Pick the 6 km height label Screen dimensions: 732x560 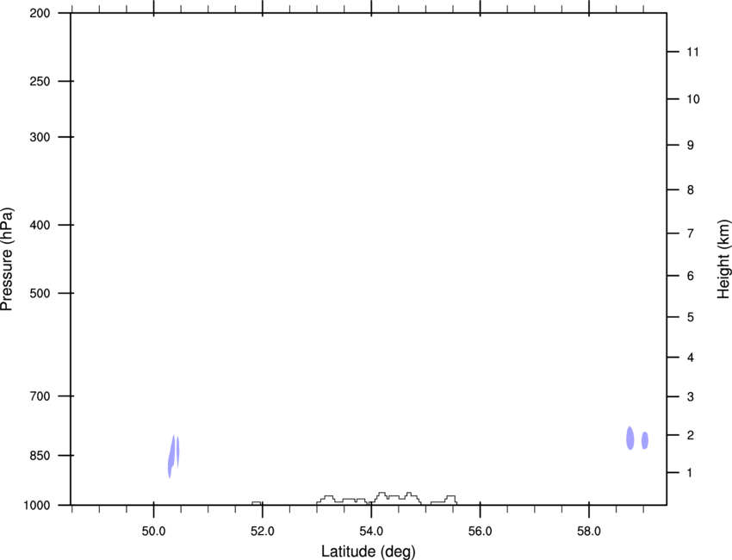click(691, 276)
